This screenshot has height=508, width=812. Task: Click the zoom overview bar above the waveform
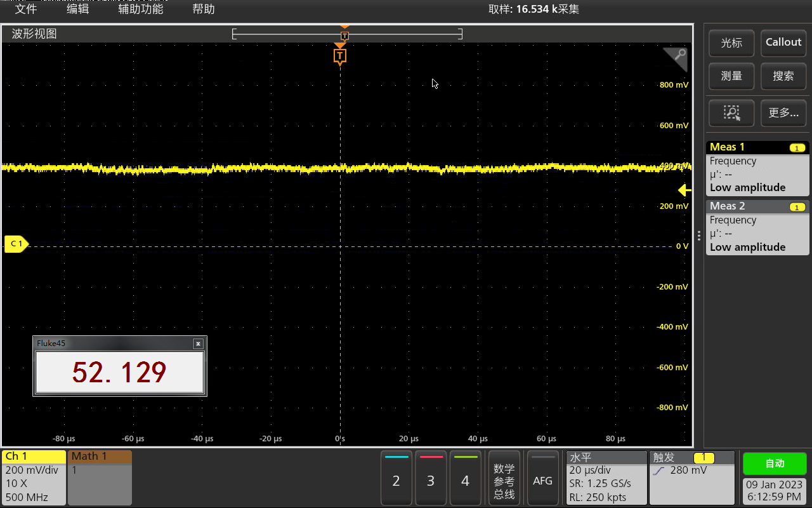click(x=347, y=34)
